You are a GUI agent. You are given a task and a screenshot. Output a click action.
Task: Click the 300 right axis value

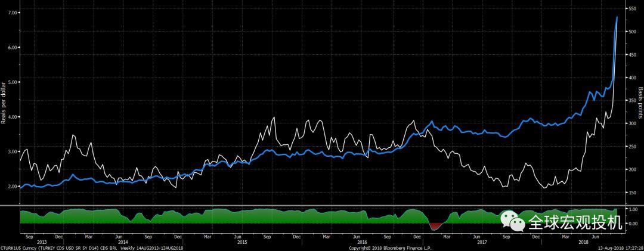click(631, 123)
